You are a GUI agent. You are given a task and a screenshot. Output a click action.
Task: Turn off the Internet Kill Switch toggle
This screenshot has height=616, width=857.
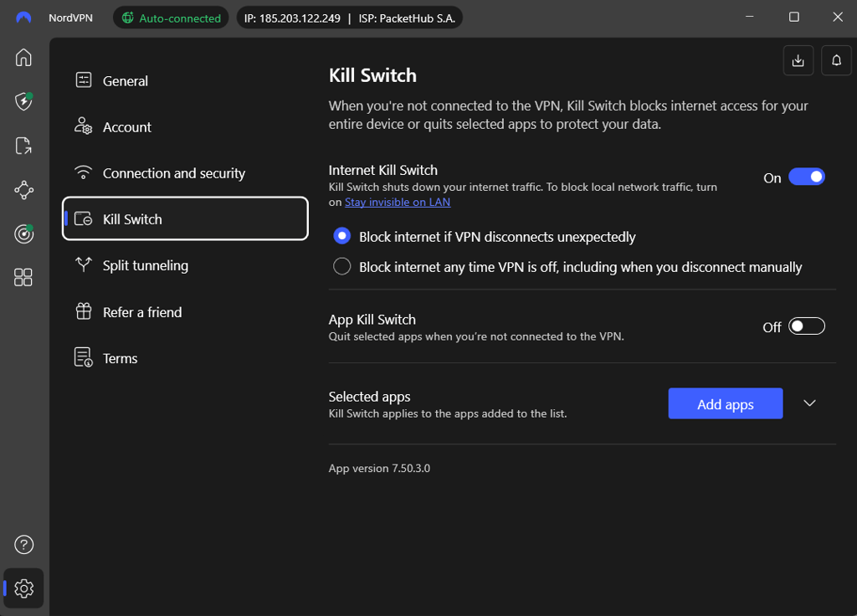806,177
